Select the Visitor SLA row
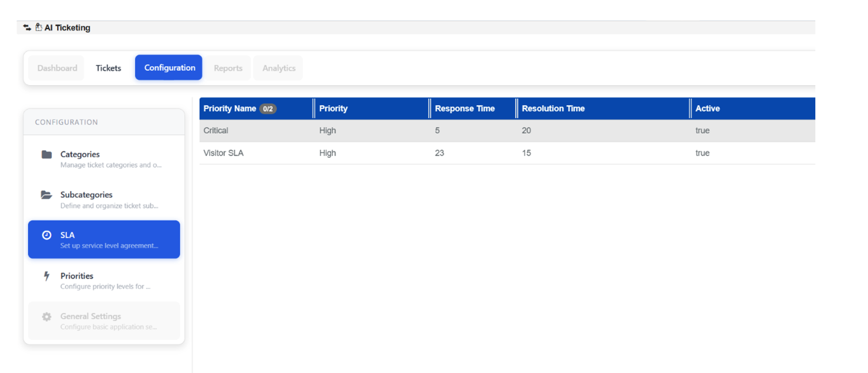Image resolution: width=868 pixels, height=373 pixels. pyautogui.click(x=223, y=153)
